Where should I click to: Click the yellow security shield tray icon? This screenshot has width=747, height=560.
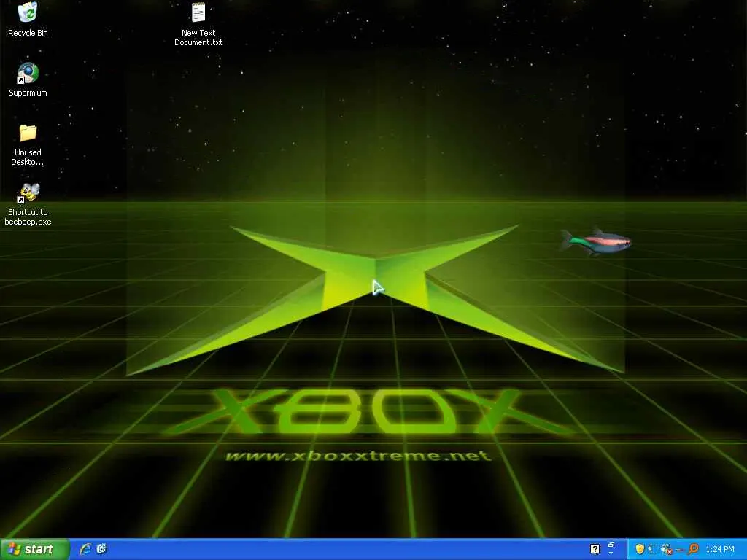(640, 549)
